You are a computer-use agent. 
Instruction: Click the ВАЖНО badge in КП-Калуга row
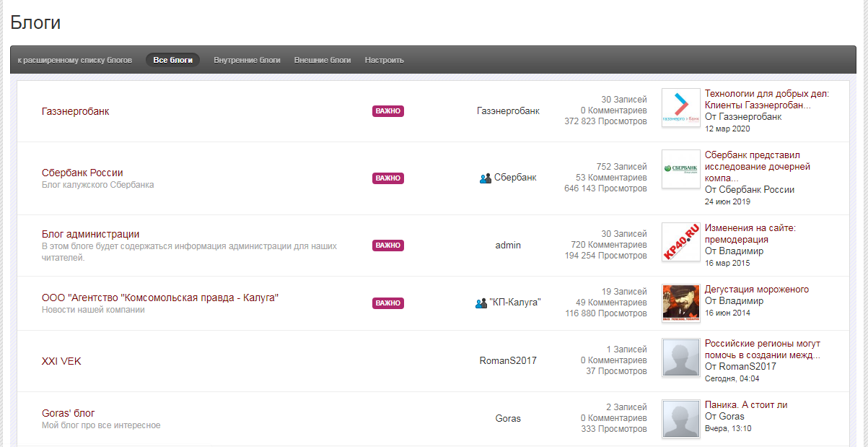point(388,303)
